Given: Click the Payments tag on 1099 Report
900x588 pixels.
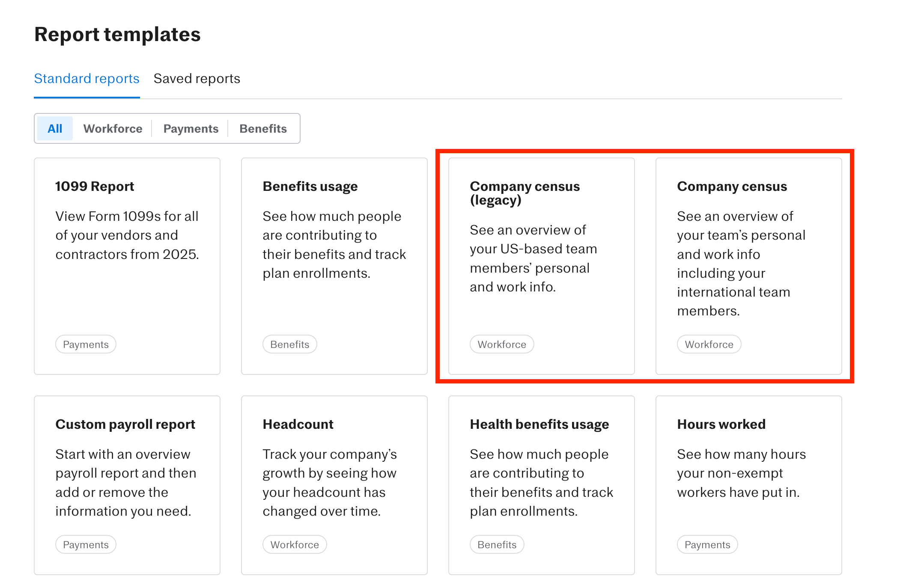Looking at the screenshot, I should [x=86, y=344].
